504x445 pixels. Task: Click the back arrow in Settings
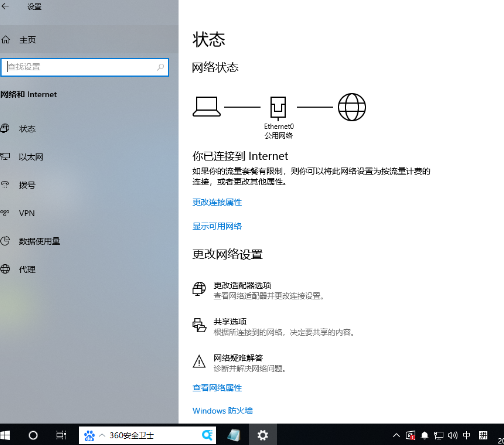coord(5,6)
